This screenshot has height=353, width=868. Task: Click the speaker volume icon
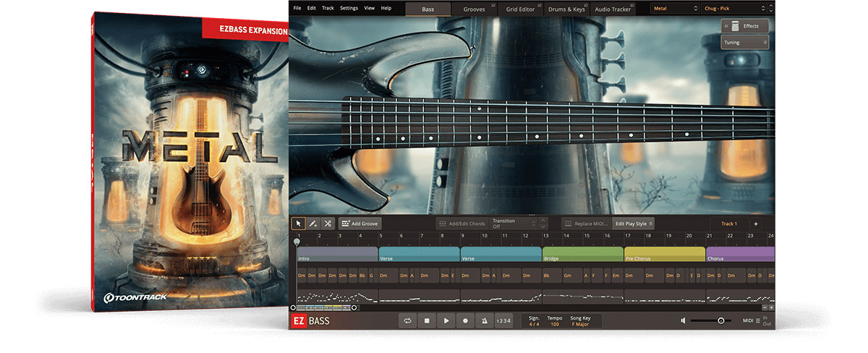pos(684,320)
